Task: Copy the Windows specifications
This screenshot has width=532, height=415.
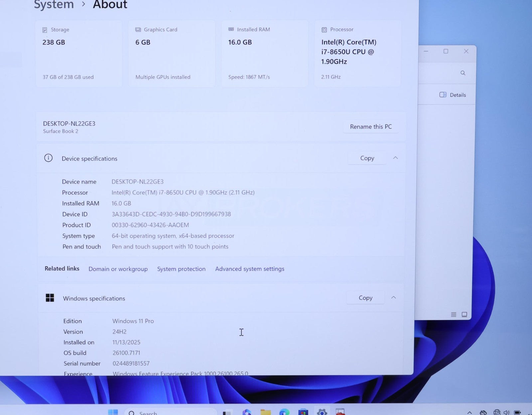Action: (x=365, y=298)
